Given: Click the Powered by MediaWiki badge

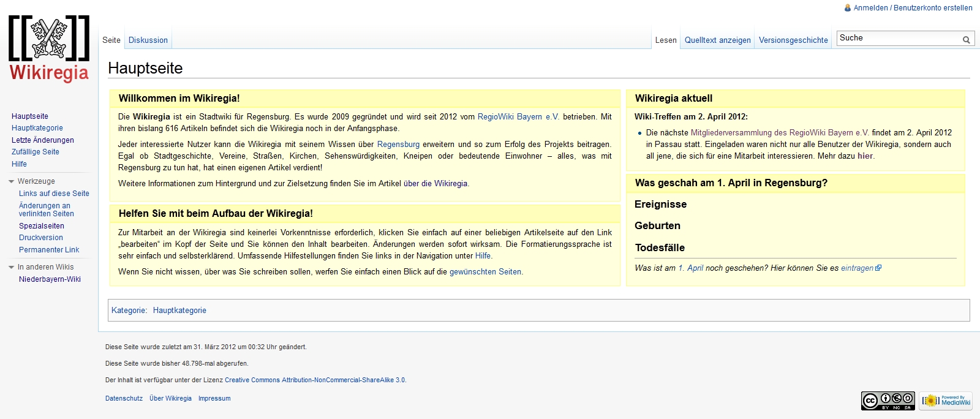Looking at the screenshot, I should tap(946, 401).
